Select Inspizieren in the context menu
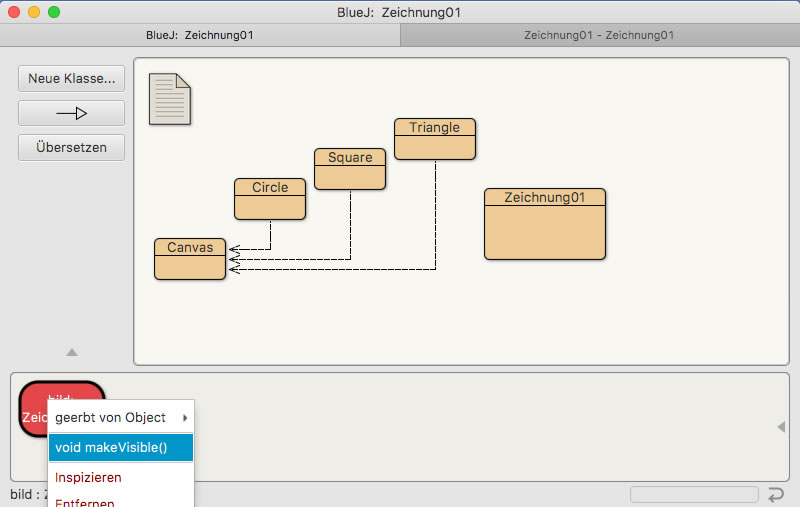 (x=120, y=478)
